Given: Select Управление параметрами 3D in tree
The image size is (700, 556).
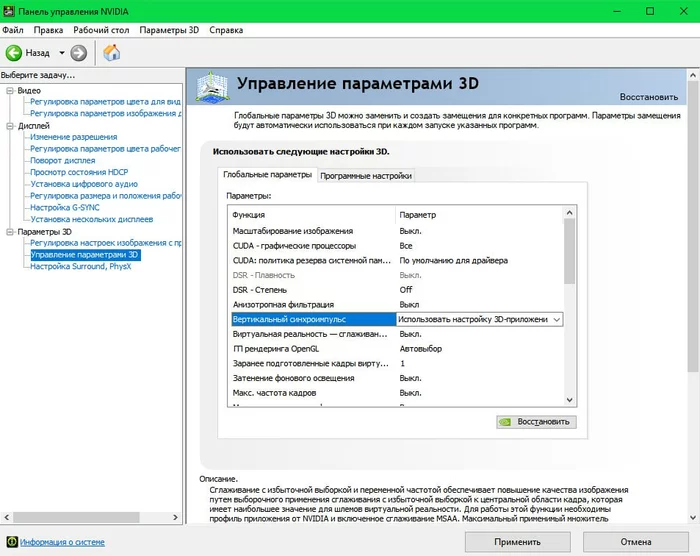Looking at the screenshot, I should click(x=85, y=255).
